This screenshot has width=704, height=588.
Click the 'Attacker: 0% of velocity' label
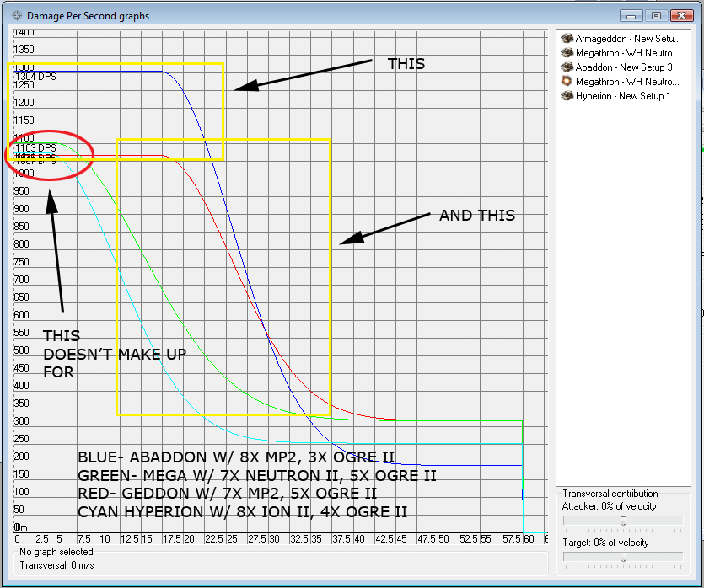pyautogui.click(x=610, y=506)
